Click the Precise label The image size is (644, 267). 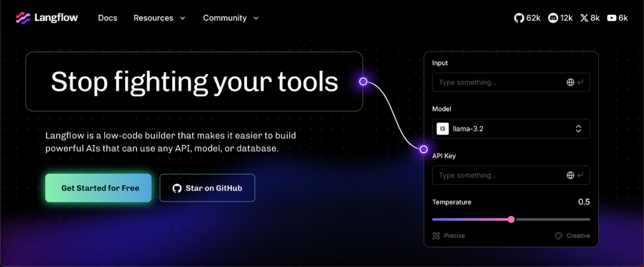click(x=454, y=236)
